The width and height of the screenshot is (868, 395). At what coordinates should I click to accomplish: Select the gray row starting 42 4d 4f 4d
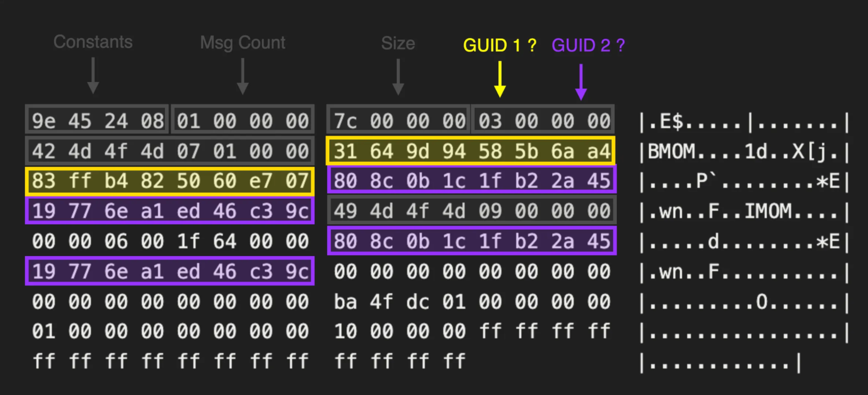(170, 151)
